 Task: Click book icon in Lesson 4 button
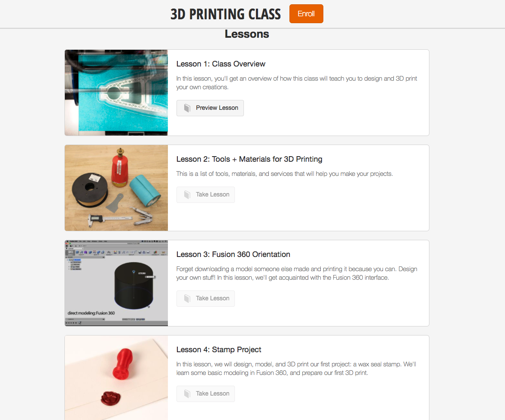[x=187, y=393]
